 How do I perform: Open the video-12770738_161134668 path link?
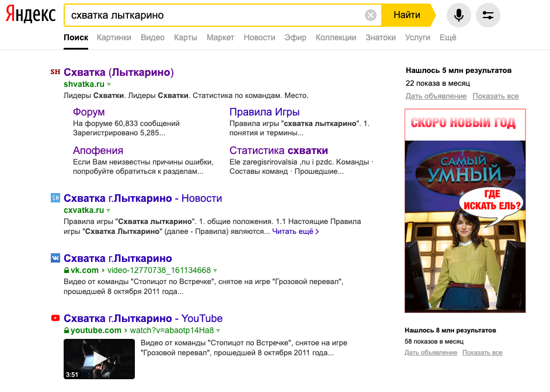click(159, 271)
